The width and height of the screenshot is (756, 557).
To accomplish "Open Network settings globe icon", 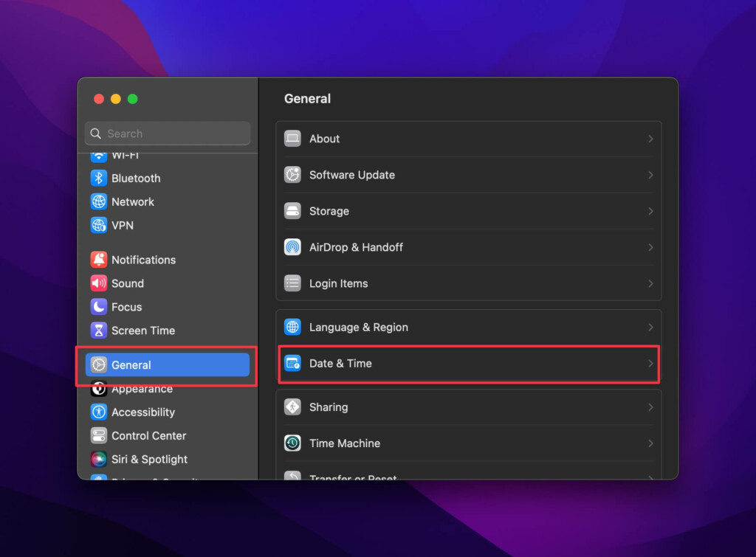I will click(x=99, y=202).
